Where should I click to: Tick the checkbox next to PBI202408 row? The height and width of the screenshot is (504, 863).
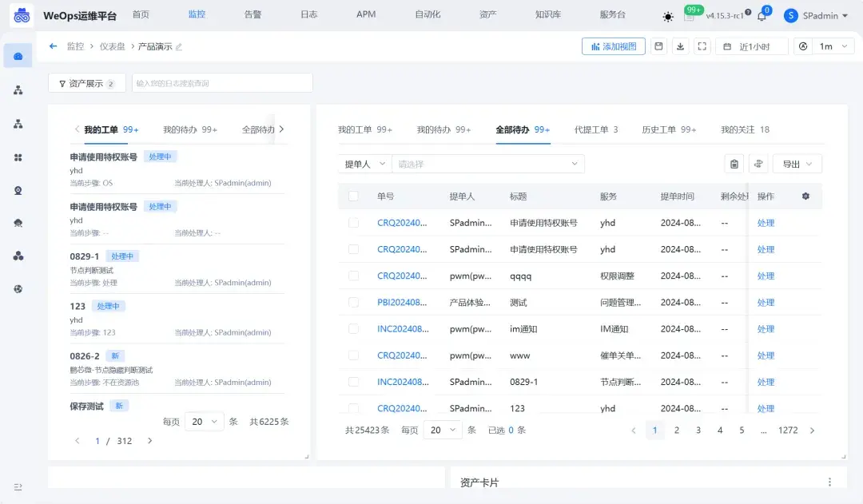click(353, 302)
